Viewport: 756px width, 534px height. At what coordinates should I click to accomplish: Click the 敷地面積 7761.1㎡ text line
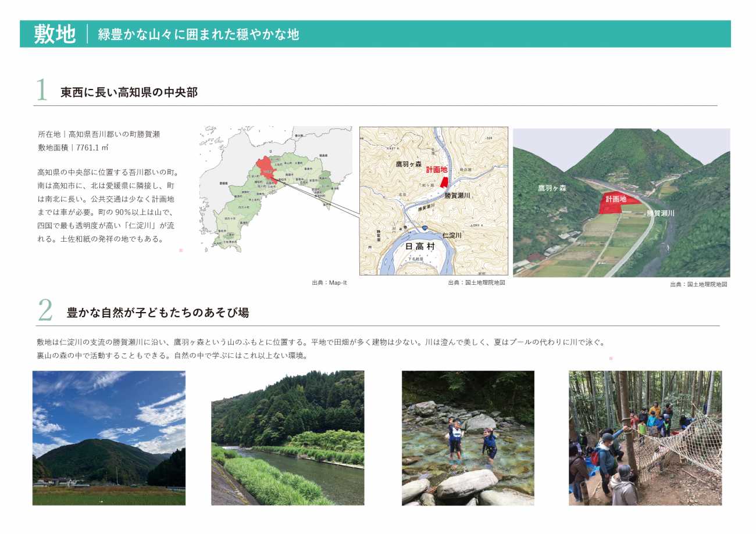click(x=73, y=148)
